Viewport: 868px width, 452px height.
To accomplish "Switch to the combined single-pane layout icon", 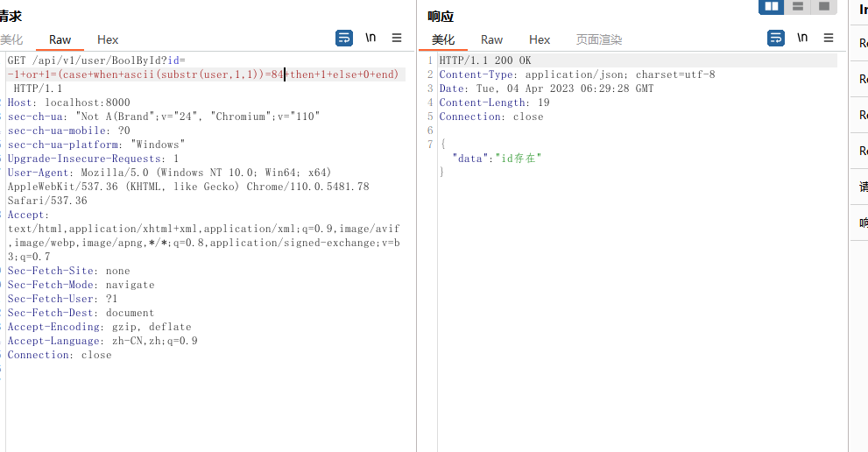I will [823, 7].
